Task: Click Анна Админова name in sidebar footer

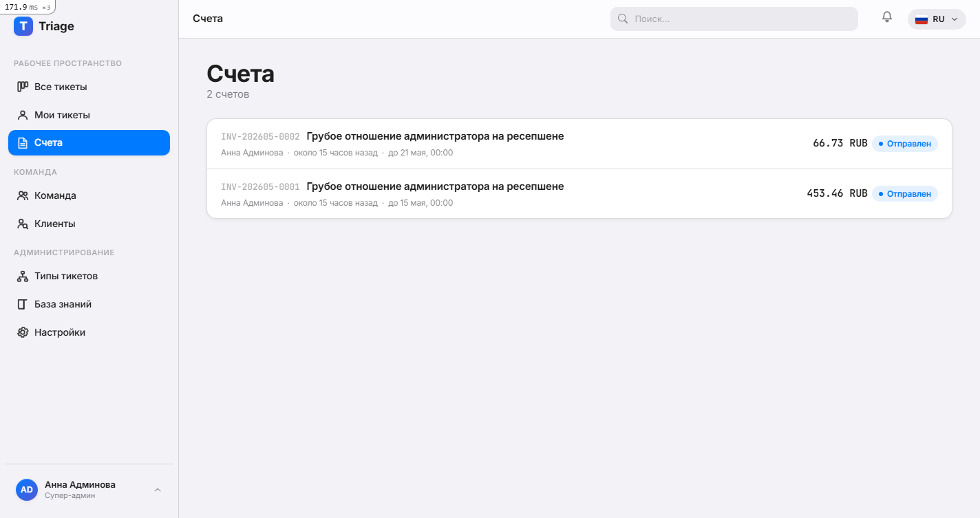Action: pos(80,484)
